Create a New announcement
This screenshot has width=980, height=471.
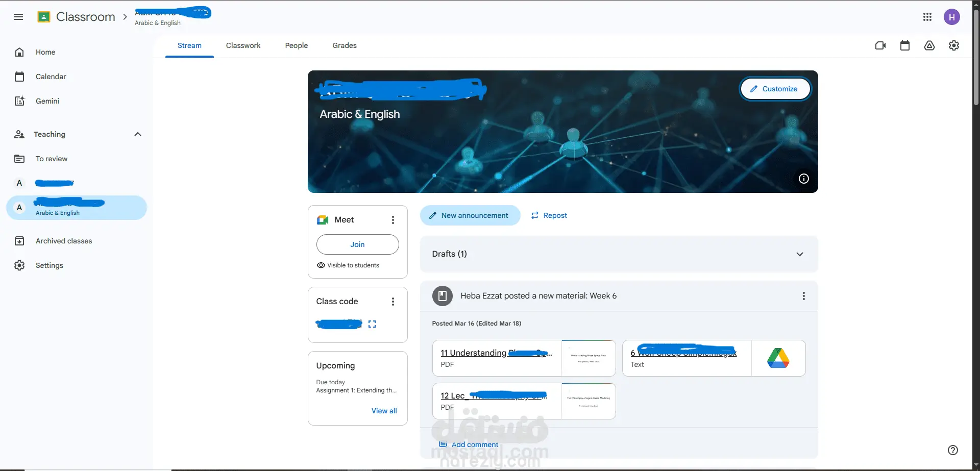[x=470, y=215]
